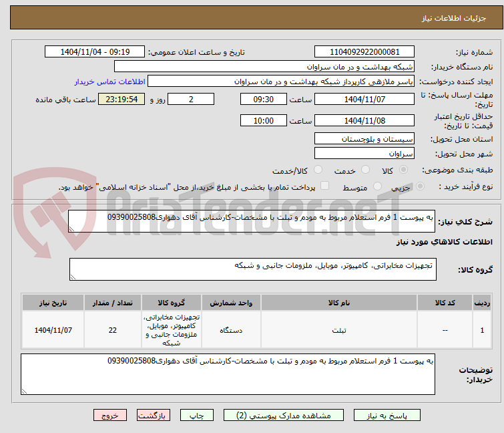Click the پاسخ به نیاز button
The image size is (504, 433).
387,416
